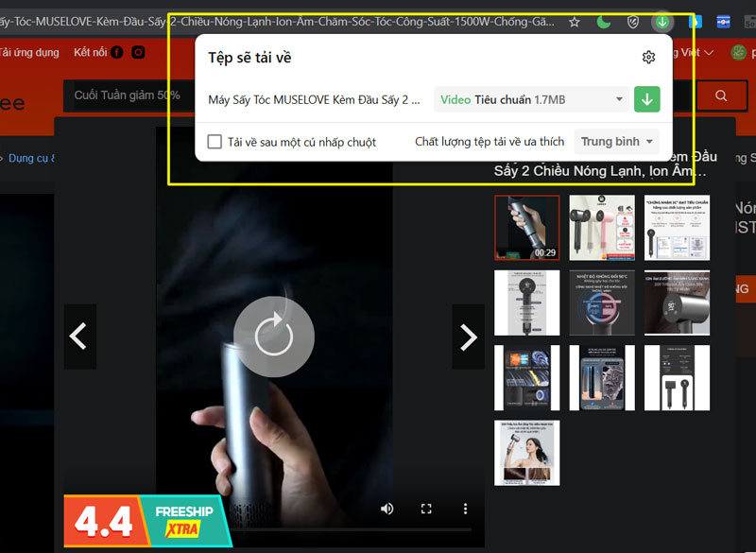
Task: Enter fullscreen using the video fullscreen icon
Action: [426, 508]
